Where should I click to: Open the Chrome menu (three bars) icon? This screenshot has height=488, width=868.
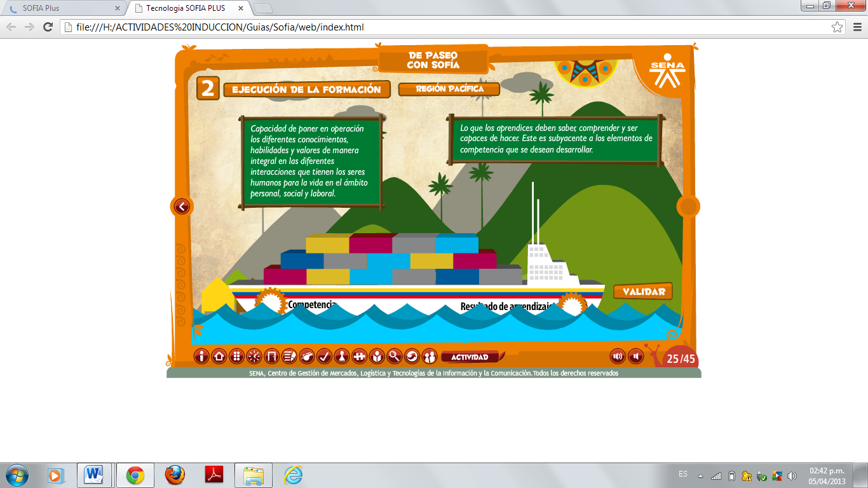coord(857,27)
